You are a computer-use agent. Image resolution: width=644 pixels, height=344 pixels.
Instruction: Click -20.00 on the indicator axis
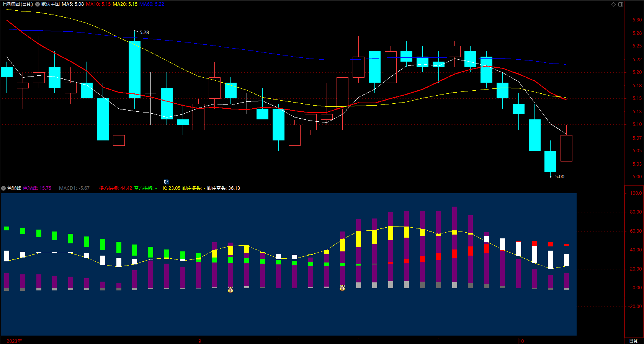click(635, 307)
